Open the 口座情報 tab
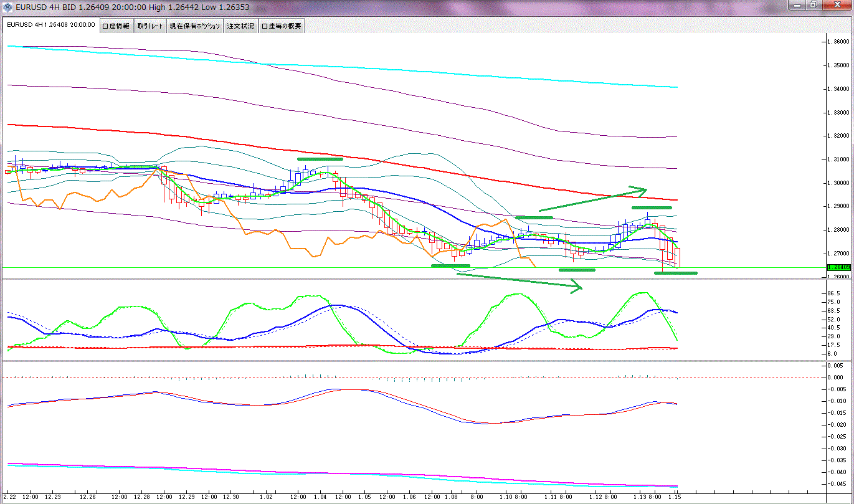 (x=116, y=26)
